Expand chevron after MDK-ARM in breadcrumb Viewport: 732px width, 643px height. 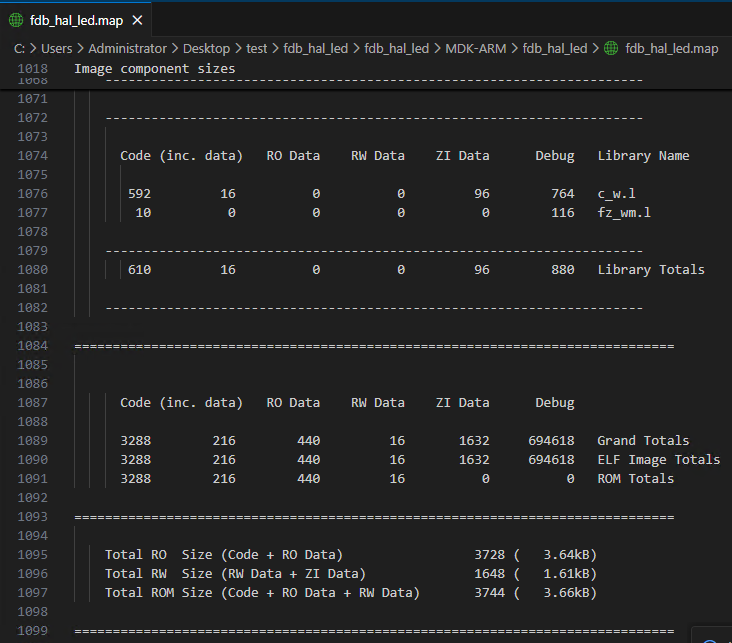[514, 49]
